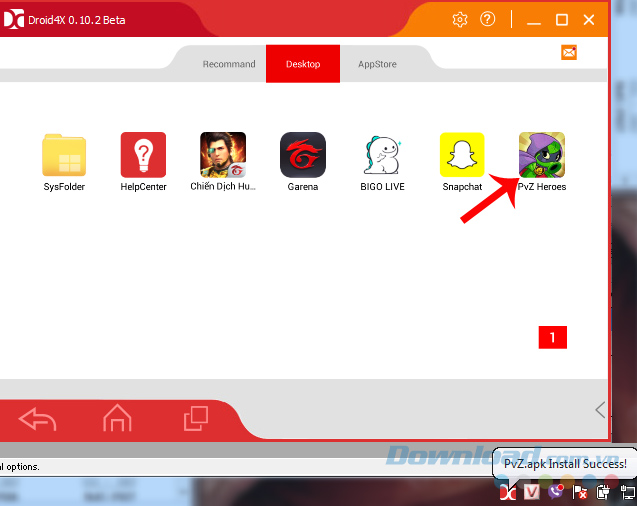This screenshot has height=506, width=637.
Task: Switch to the AppStore tab
Action: point(377,64)
